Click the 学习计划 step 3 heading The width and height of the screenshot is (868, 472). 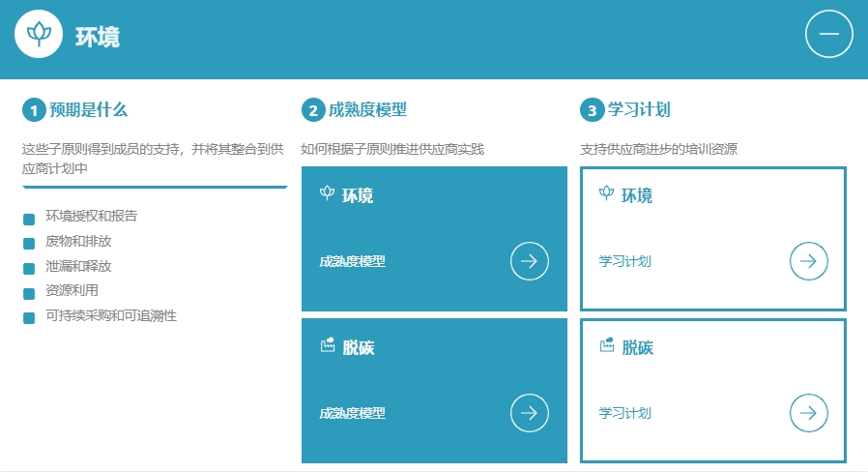click(x=639, y=110)
